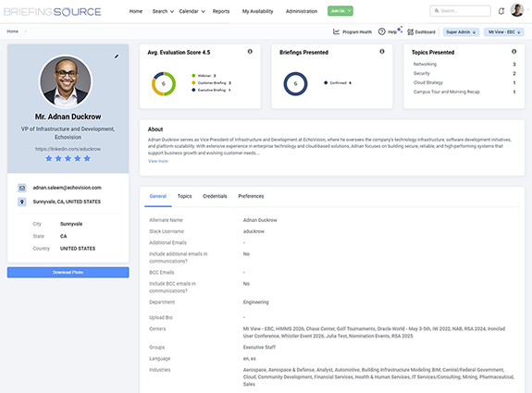
Task: Open the linkedin.com/aduckrow link
Action: coord(68,149)
